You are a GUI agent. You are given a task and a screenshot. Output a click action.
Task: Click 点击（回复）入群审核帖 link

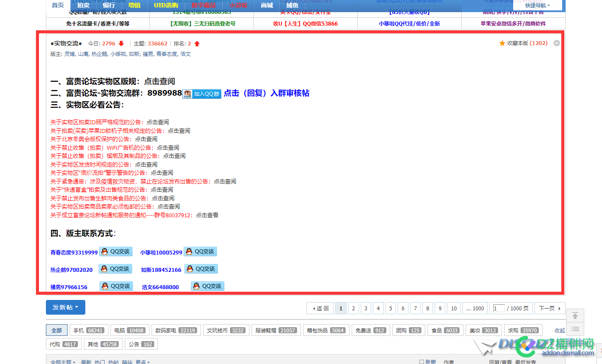point(266,93)
